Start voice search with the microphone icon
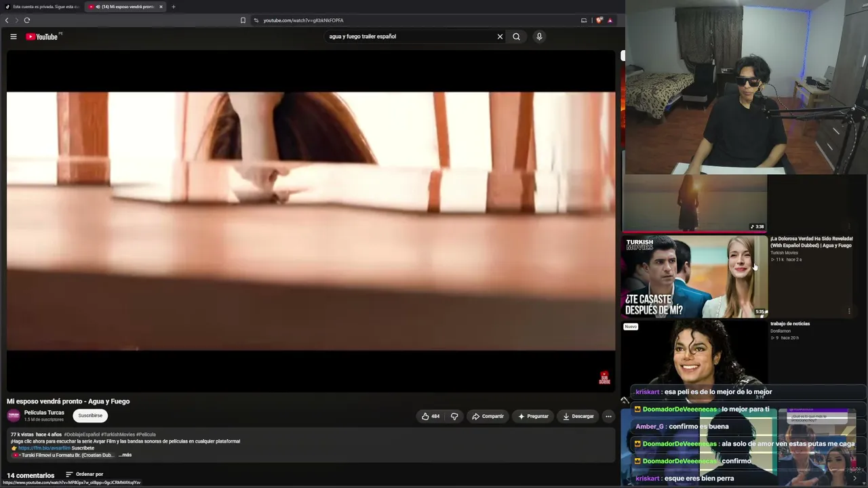 [539, 37]
